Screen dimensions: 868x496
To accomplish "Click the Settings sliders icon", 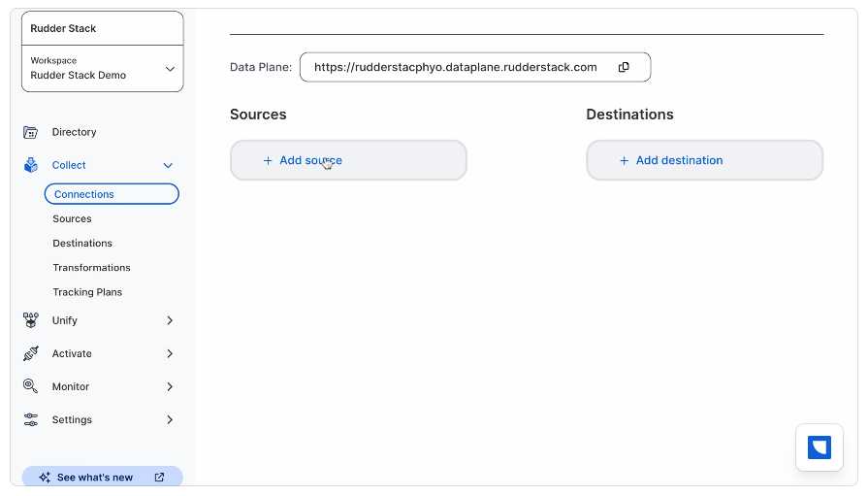I will click(x=31, y=419).
